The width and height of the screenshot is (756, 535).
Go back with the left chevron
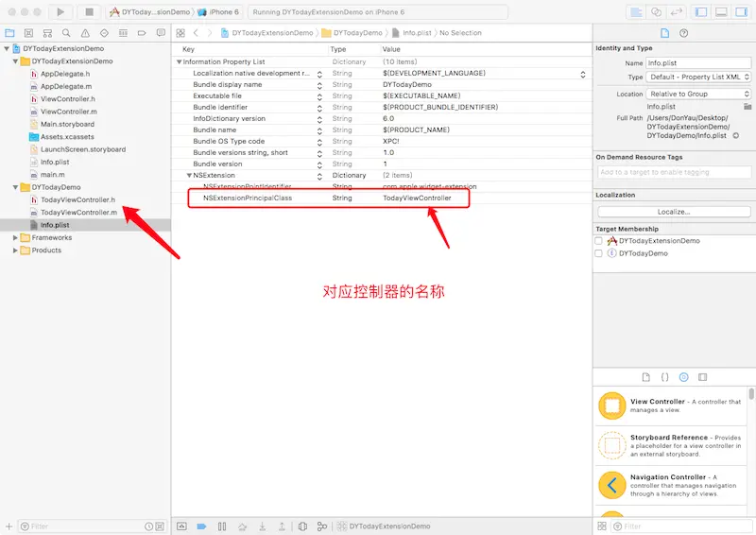click(196, 33)
